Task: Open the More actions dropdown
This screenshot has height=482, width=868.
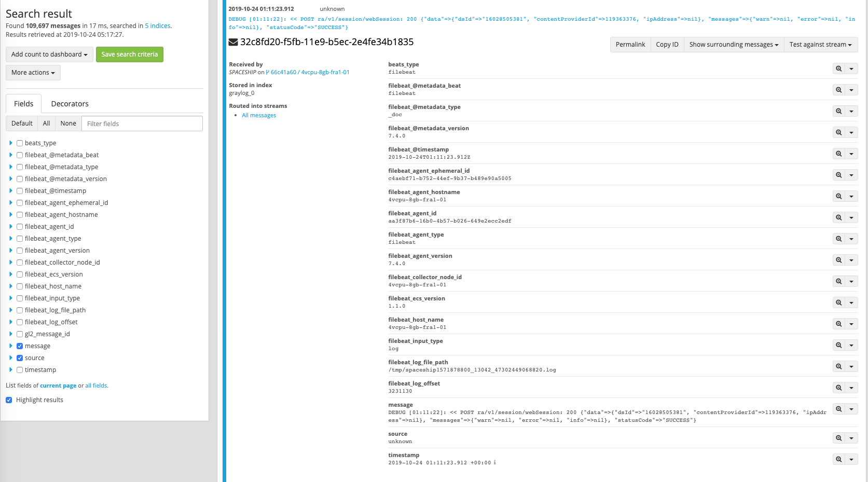Action: (33, 72)
